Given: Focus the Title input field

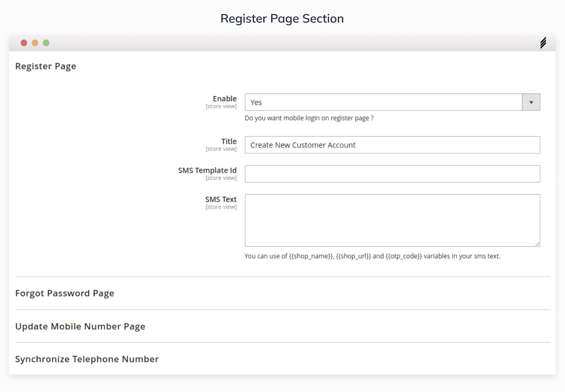Looking at the screenshot, I should 392,145.
